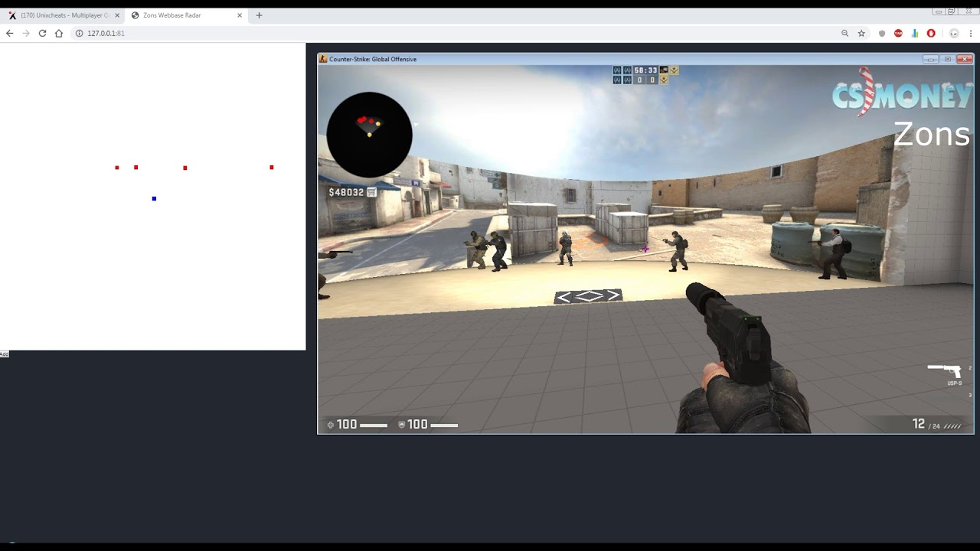Close the Unixcheats tab

(117, 15)
